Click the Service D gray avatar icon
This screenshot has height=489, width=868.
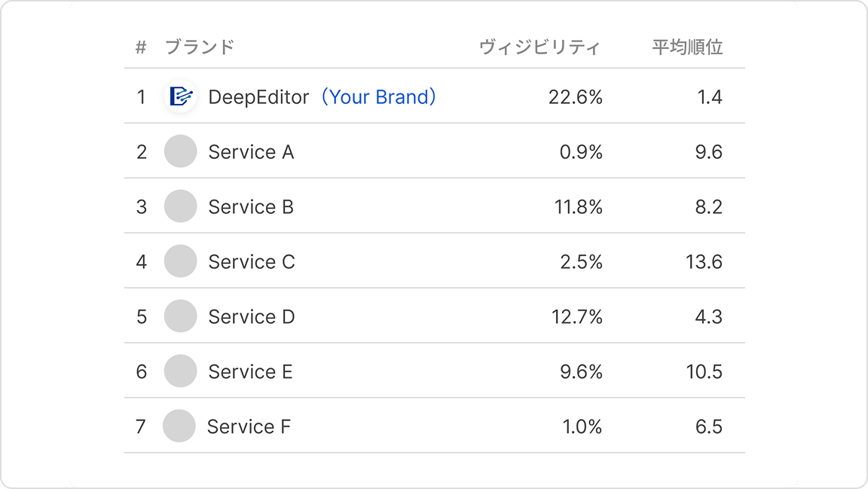point(181,316)
